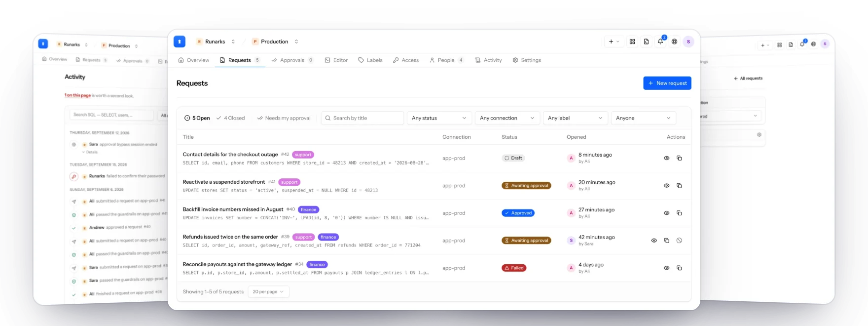Image resolution: width=868 pixels, height=326 pixels.
Task: Click the apps grid icon in header
Action: pyautogui.click(x=632, y=42)
